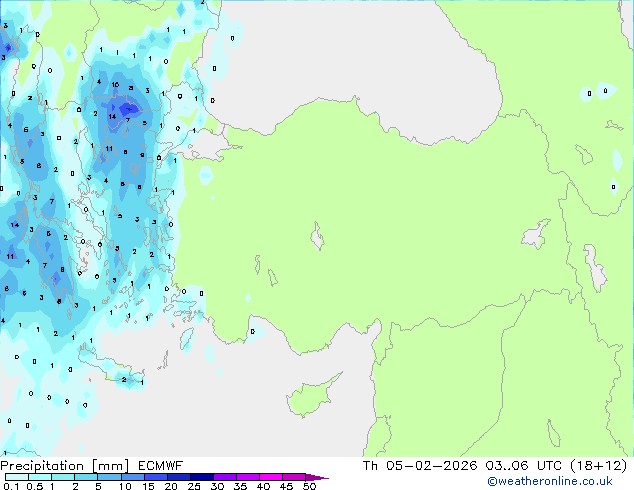Pick the 1–2 mm legend swatch
The image size is (634, 490).
coord(63,477)
